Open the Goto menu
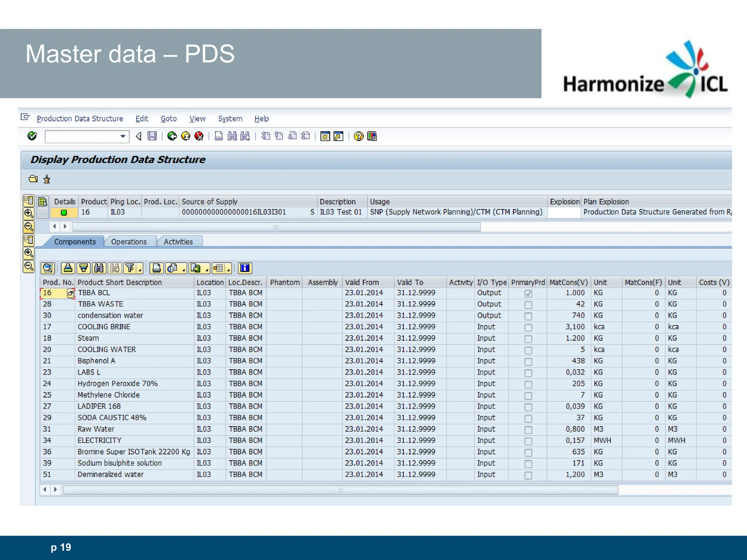 click(169, 119)
